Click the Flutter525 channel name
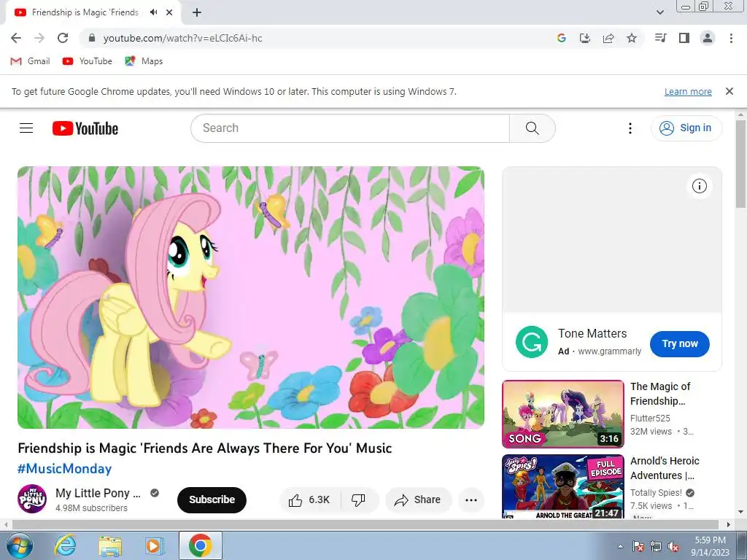This screenshot has height=560, width=747. 650,418
